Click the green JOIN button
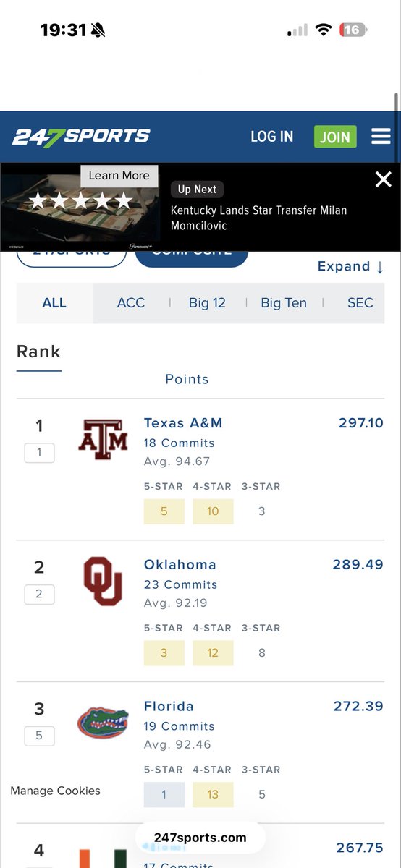 (335, 137)
